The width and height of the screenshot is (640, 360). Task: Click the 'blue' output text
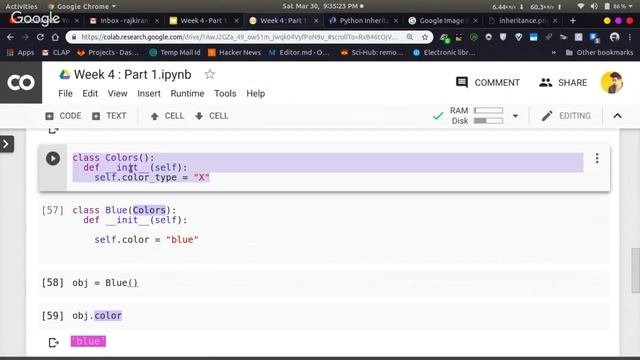point(88,341)
